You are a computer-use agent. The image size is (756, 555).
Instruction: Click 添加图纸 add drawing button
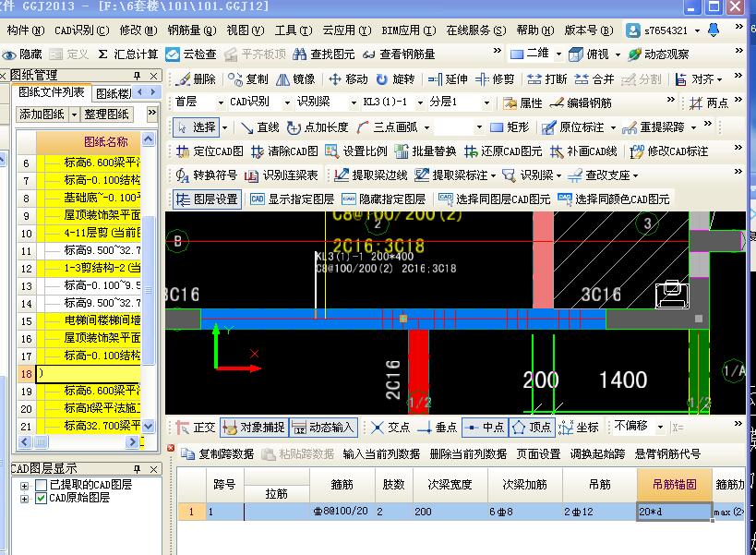click(42, 115)
